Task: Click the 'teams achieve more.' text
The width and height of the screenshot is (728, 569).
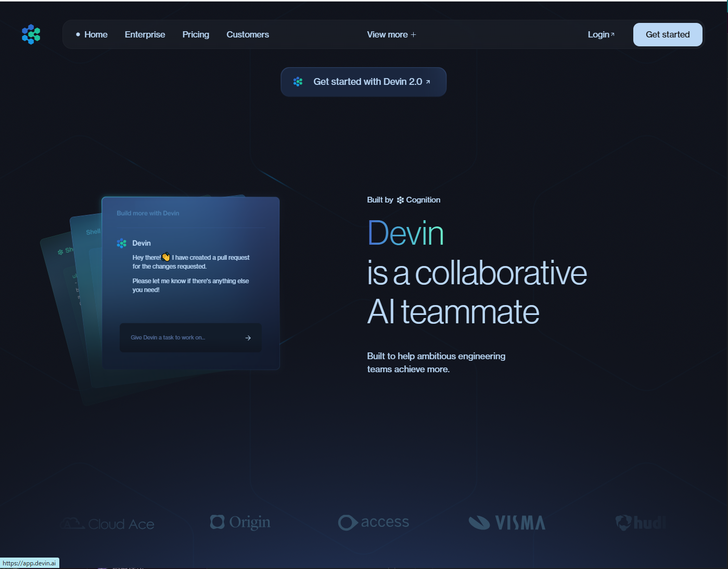Action: (x=408, y=369)
